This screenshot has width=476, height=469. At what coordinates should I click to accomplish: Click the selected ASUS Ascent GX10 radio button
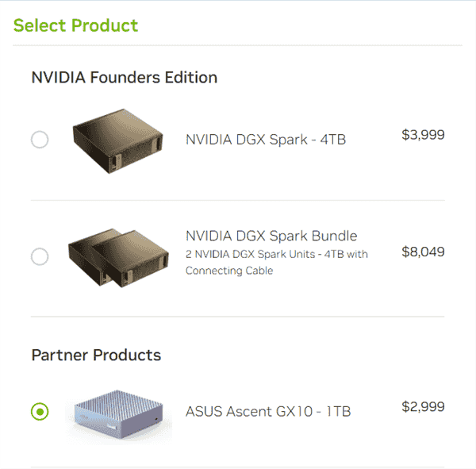[40, 411]
